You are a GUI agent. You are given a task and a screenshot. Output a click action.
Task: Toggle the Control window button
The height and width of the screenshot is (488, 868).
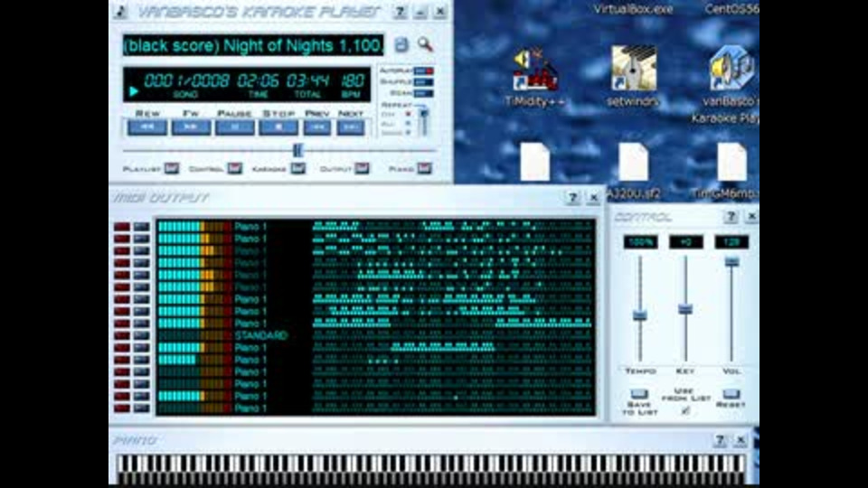pyautogui.click(x=235, y=168)
